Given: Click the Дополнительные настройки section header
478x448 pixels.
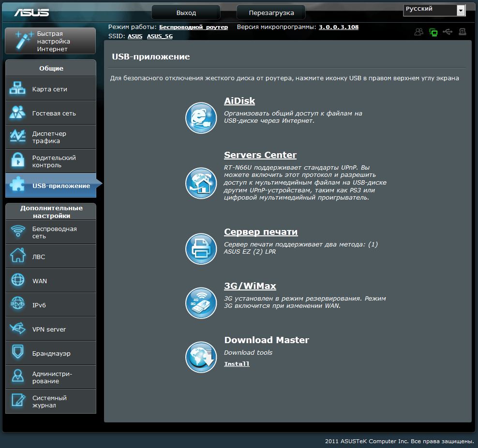Looking at the screenshot, I should pyautogui.click(x=51, y=212).
